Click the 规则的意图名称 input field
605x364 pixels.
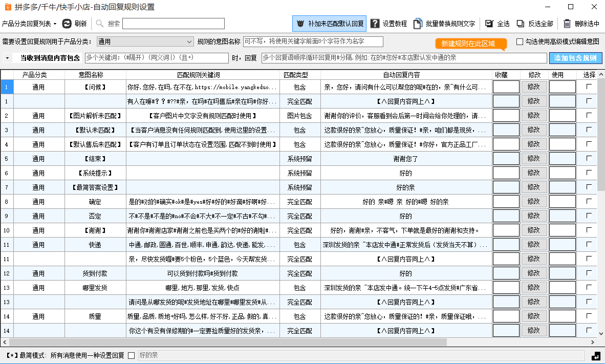313,41
